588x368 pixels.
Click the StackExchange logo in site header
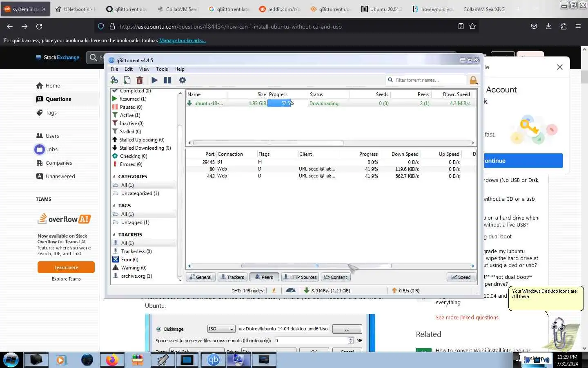[x=58, y=57]
